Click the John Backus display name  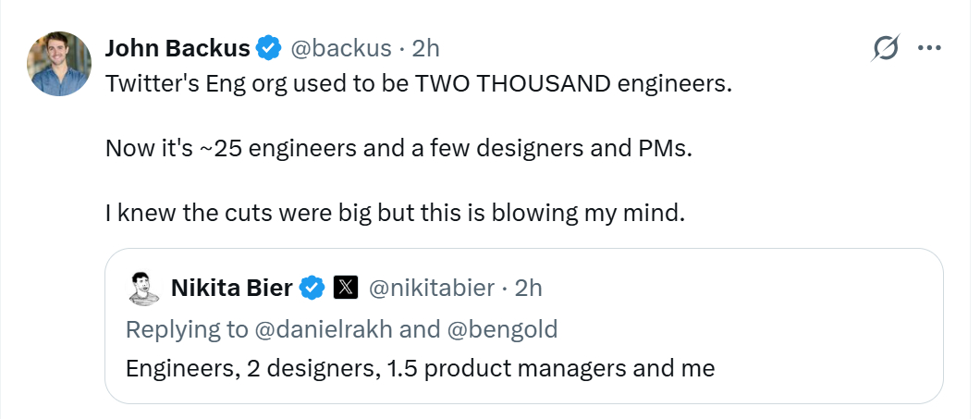pyautogui.click(x=178, y=47)
